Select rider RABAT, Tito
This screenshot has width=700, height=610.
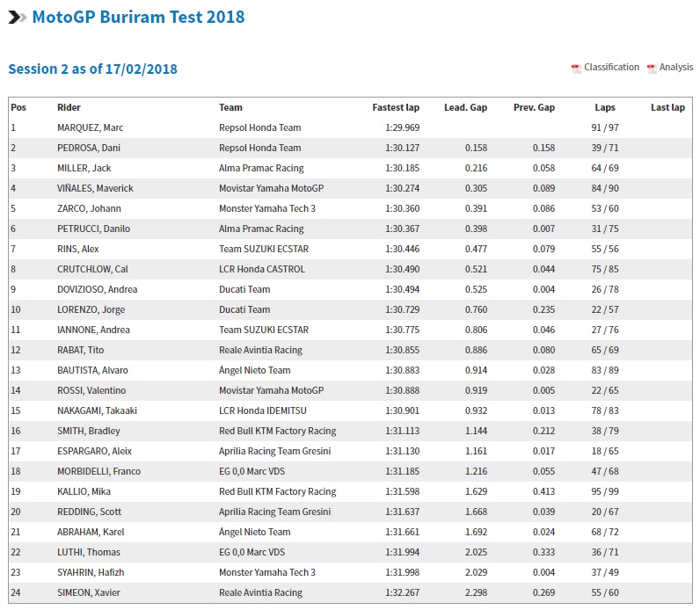80,350
